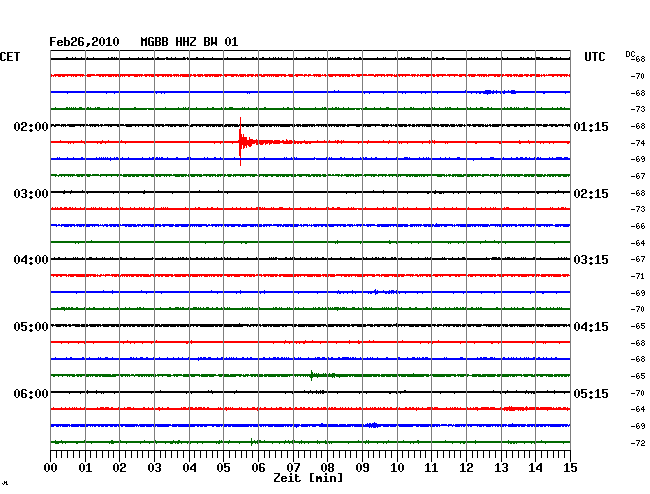Click the 06:00 CET time label
Image resolution: width=650 pixels, height=494 pixels.
31,393
